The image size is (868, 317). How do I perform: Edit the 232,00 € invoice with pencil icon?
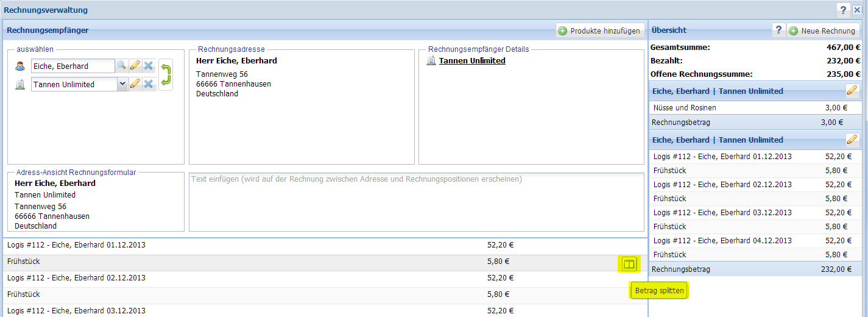(852, 140)
